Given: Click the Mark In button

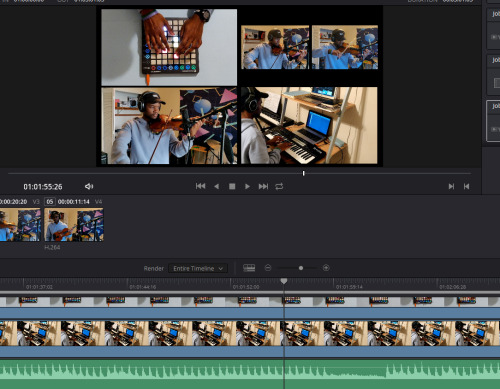Looking at the screenshot, I should coord(451,186).
